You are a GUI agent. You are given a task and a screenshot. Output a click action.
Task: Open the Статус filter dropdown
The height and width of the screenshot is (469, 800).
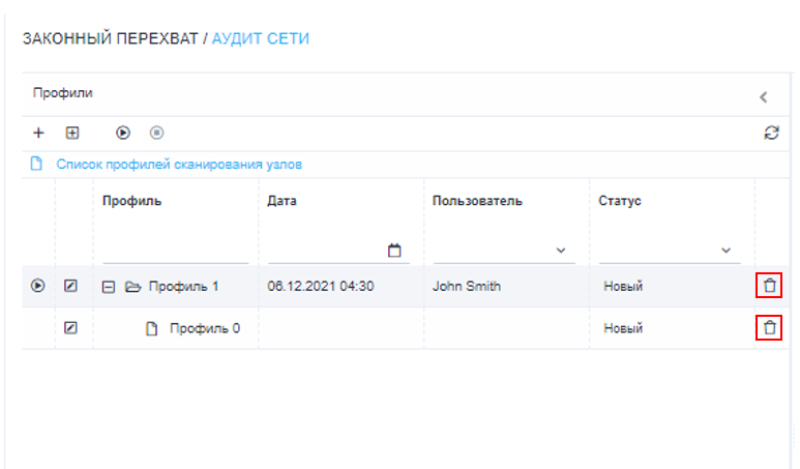pyautogui.click(x=725, y=250)
